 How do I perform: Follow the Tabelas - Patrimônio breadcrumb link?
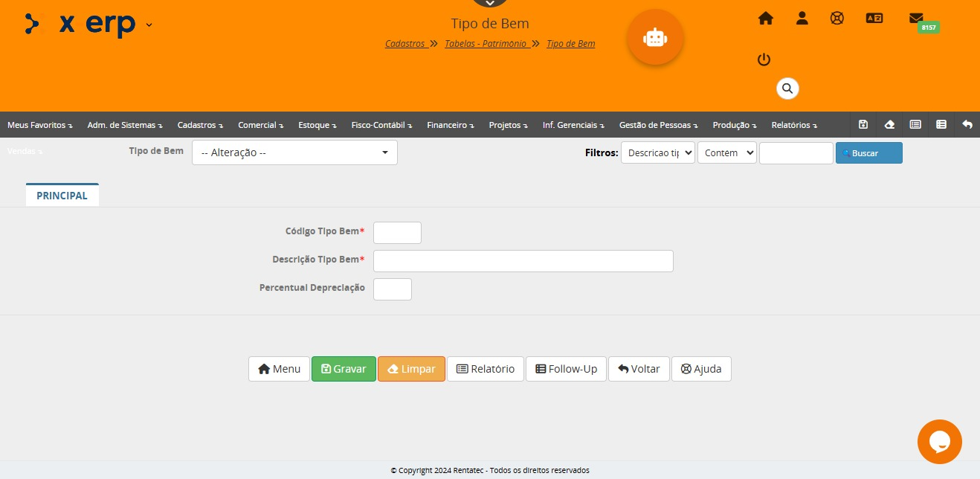(486, 44)
